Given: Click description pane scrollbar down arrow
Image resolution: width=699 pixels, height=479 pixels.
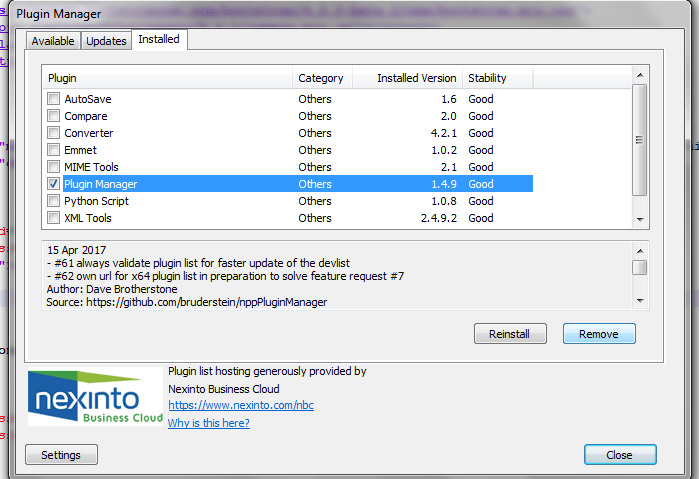Looking at the screenshot, I should pos(640,301).
